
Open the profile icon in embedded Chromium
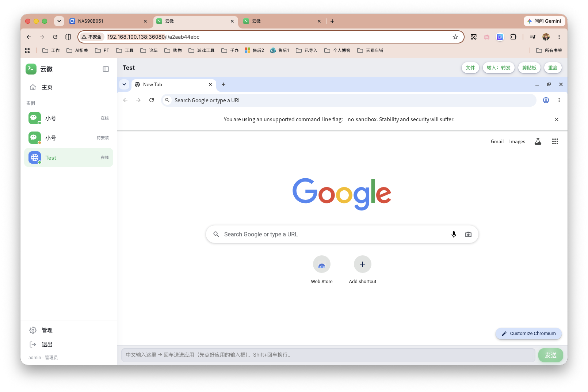546,100
